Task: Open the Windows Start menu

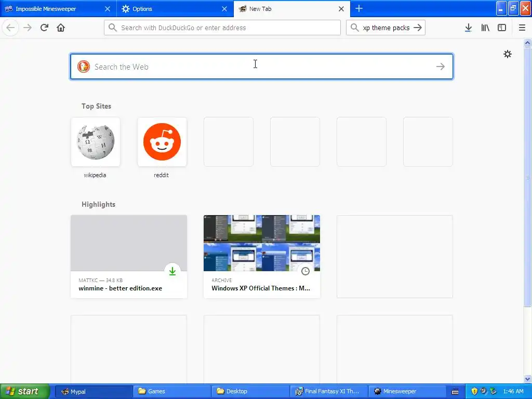Action: [x=24, y=391]
